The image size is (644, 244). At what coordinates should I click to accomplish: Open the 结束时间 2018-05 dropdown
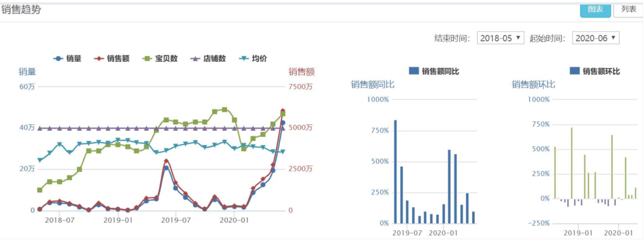tap(501, 38)
